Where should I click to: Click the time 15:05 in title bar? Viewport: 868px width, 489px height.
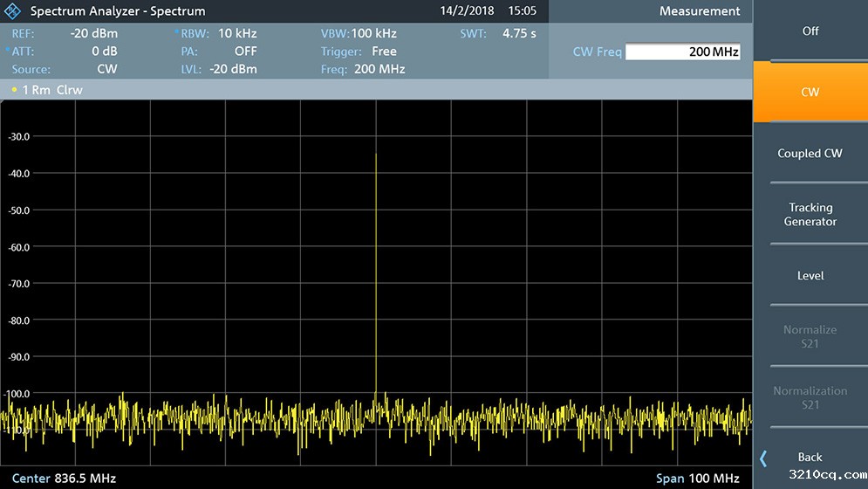click(x=522, y=10)
